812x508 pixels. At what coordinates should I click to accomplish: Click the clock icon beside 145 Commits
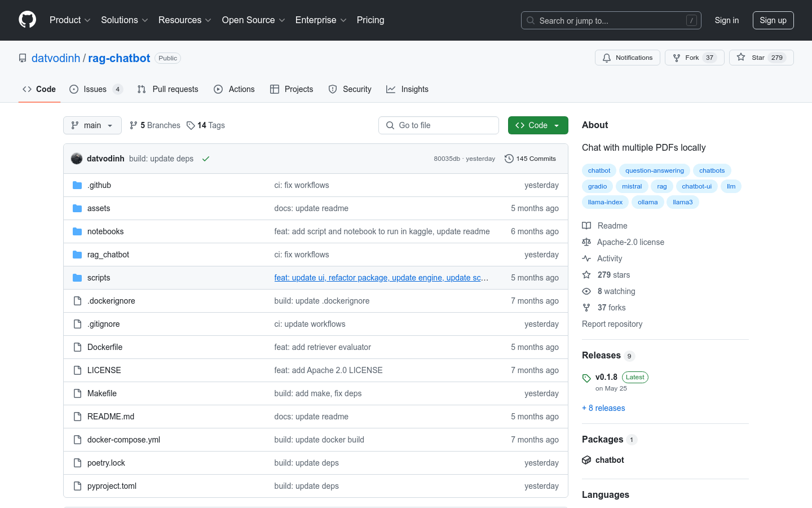pos(509,159)
